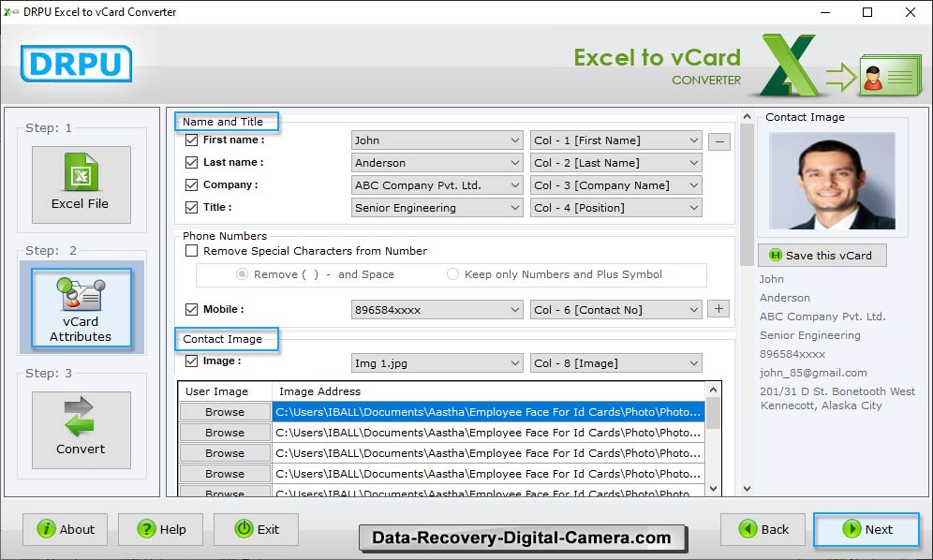This screenshot has width=933, height=560.
Task: Open the John first name dropdown
Action: 437,140
